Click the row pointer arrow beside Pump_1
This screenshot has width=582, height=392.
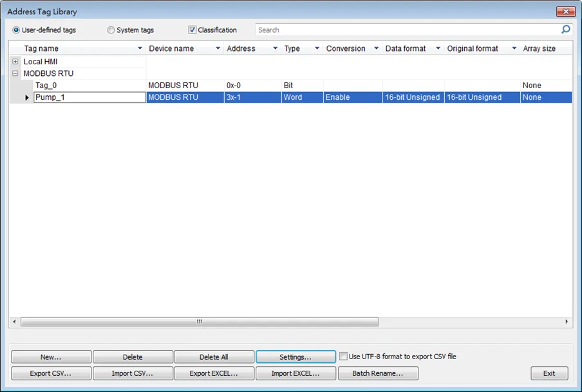27,98
